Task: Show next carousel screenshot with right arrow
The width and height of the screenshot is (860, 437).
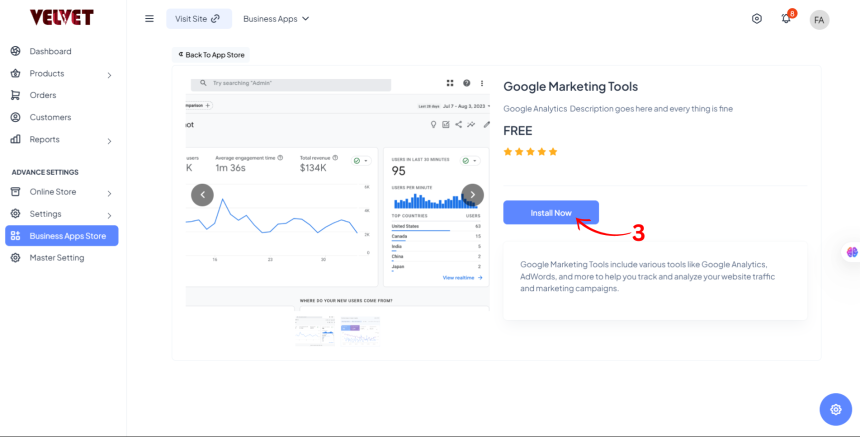Action: click(473, 195)
